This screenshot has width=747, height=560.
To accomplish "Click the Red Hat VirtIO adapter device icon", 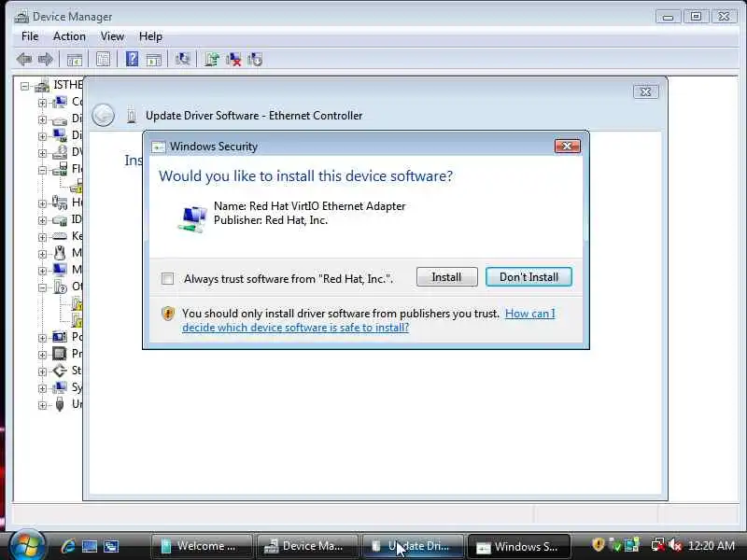I will 192,218.
